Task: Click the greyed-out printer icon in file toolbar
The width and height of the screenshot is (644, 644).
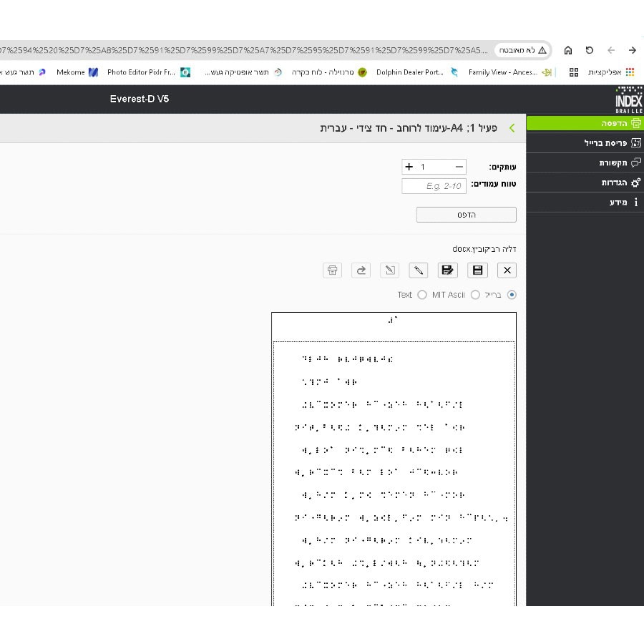Action: (332, 270)
